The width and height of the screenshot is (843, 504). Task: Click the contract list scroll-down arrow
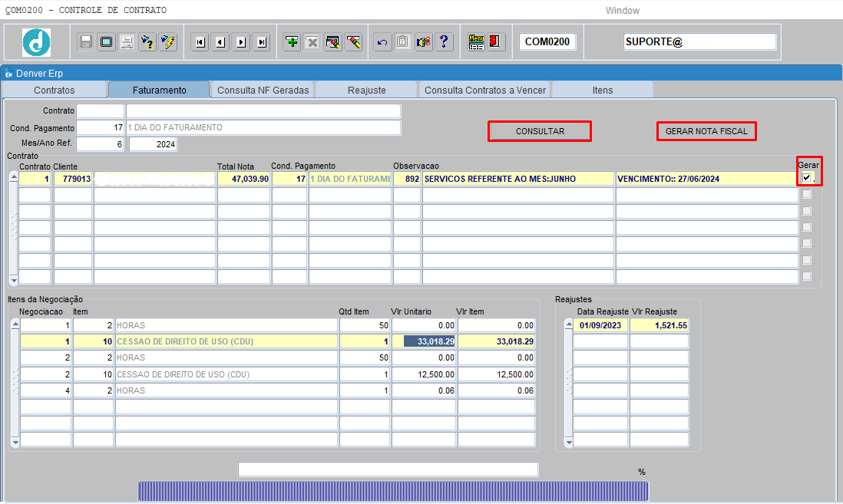tap(14, 280)
